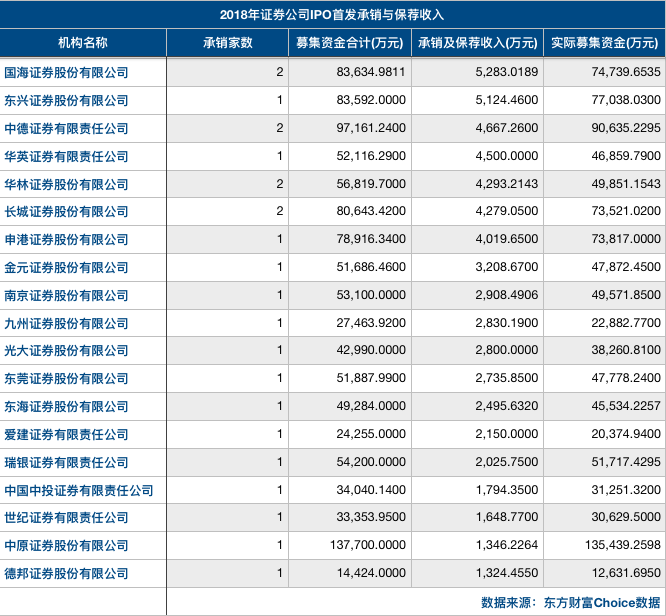666x616 pixels.
Task: Open 国海证券股份有限公司 link
Action: pos(66,73)
